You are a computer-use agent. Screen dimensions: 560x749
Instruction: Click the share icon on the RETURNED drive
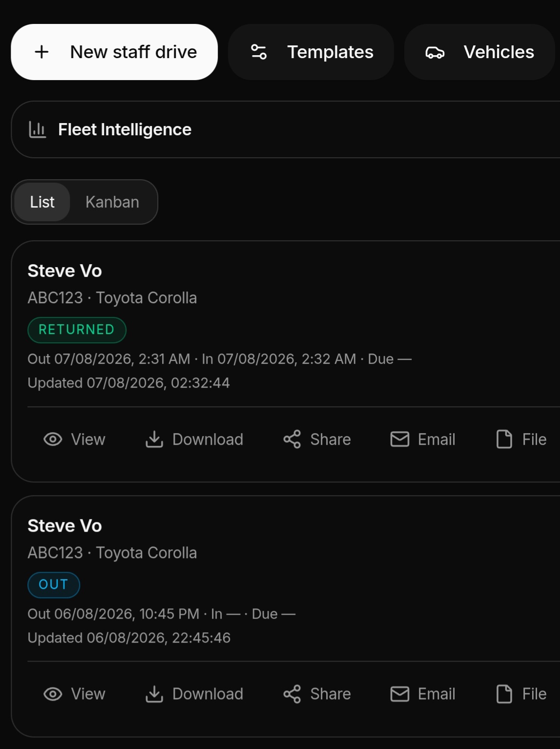point(292,439)
